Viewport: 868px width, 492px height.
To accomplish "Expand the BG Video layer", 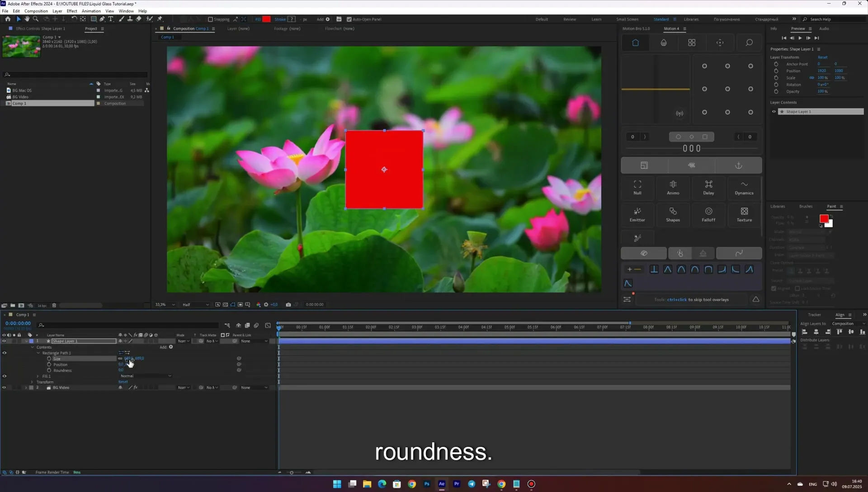I will pos(26,388).
